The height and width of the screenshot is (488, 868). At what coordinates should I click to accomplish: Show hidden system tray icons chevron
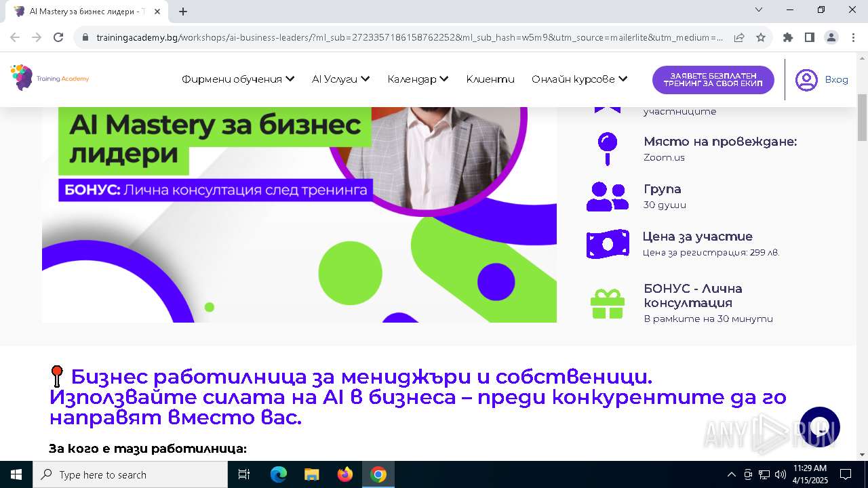(x=731, y=474)
